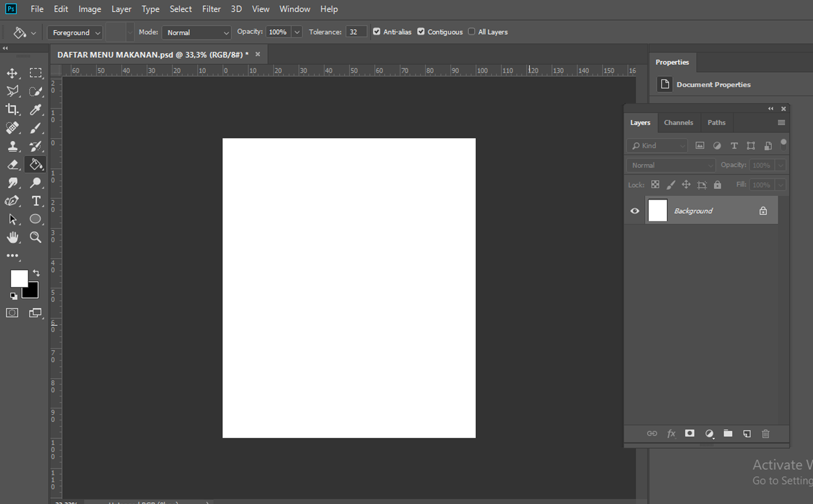Click the delete layer trash icon
Screen dimensions: 813x504
[766, 434]
